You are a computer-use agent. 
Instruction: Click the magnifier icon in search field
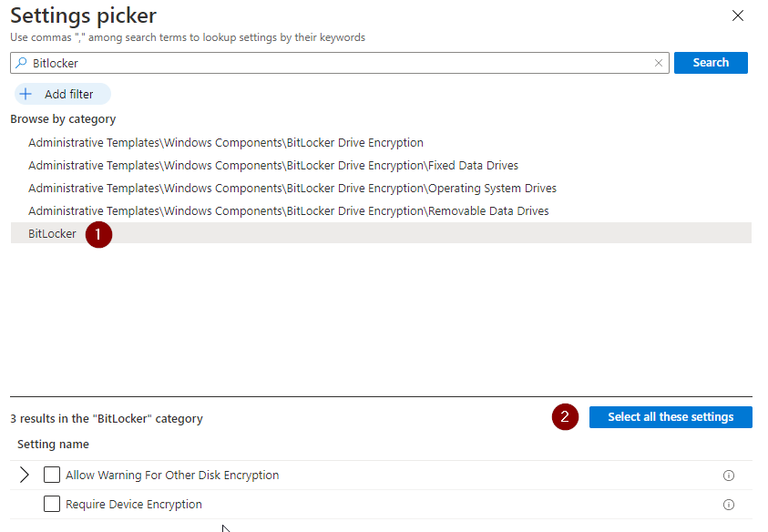coord(21,63)
